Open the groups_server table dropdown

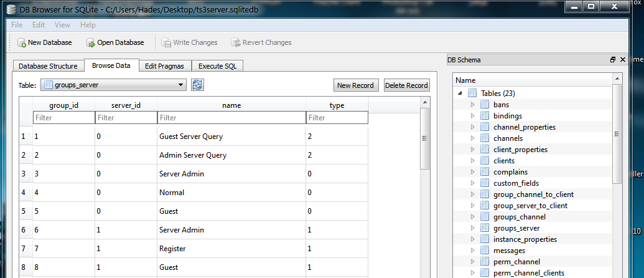pos(114,85)
